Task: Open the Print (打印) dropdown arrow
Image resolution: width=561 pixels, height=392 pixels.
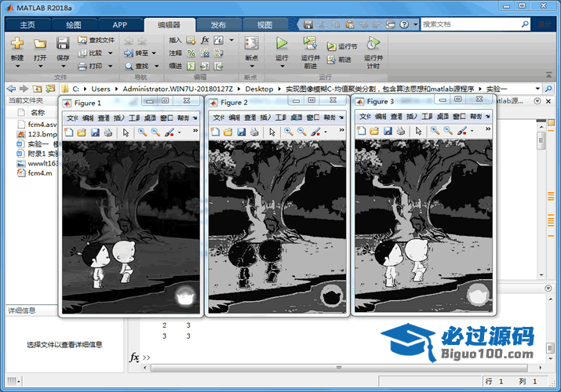Action: coord(111,66)
